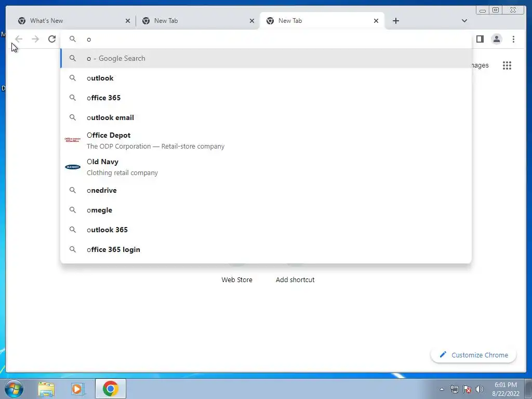Choose the 'outlook 365' suggestion
The width and height of the screenshot is (532, 399).
click(266, 230)
